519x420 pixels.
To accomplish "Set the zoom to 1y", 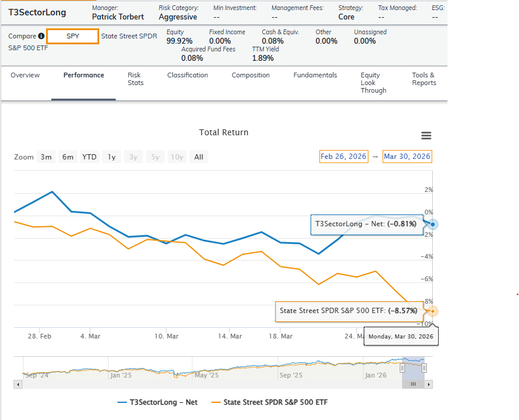I will [x=111, y=157].
